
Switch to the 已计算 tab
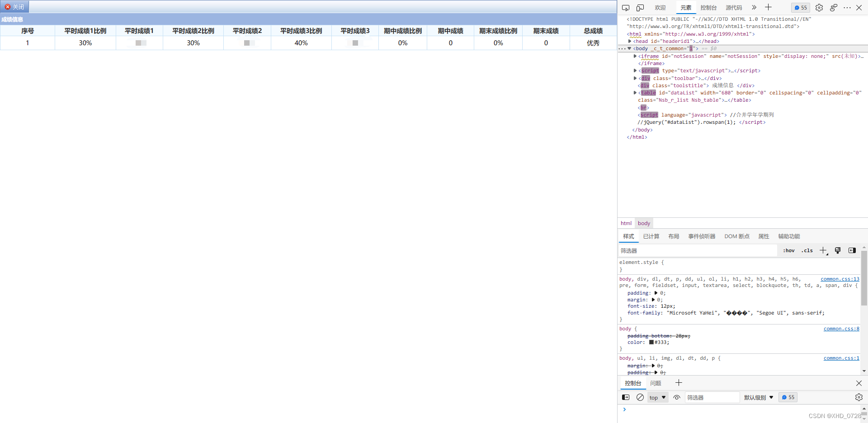651,236
